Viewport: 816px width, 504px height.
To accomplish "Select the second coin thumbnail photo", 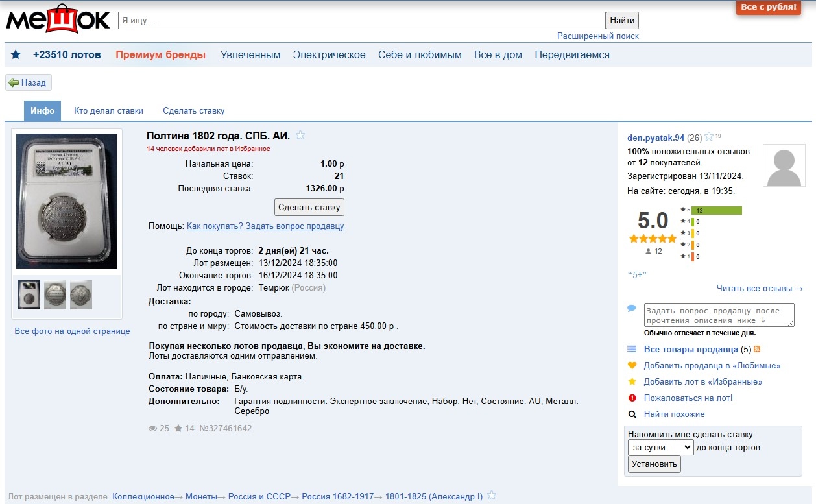I will pyautogui.click(x=55, y=295).
